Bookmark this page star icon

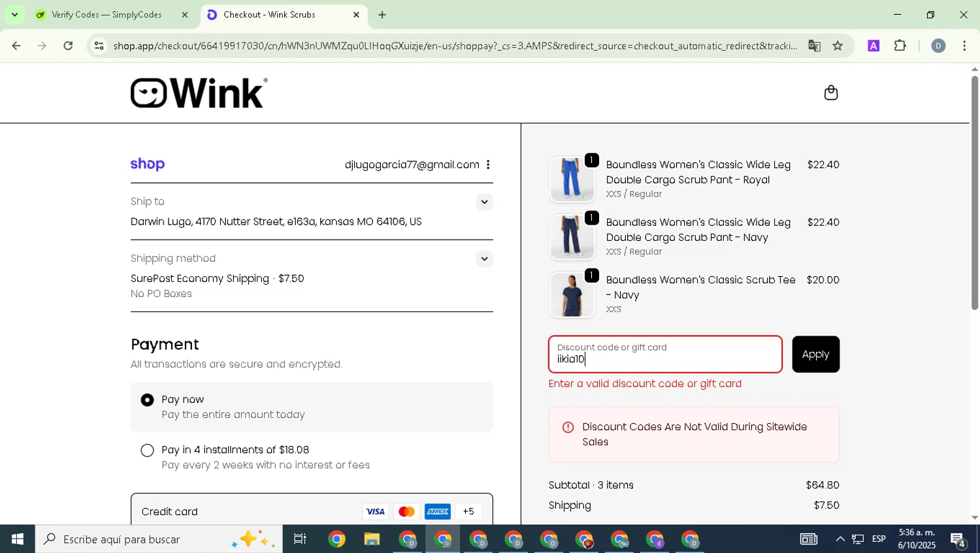pos(838,46)
